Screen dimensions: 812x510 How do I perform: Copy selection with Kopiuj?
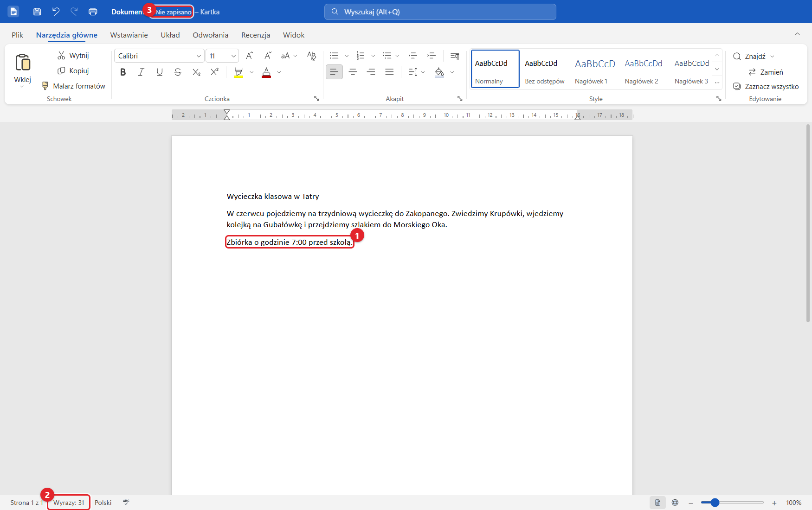pyautogui.click(x=73, y=71)
